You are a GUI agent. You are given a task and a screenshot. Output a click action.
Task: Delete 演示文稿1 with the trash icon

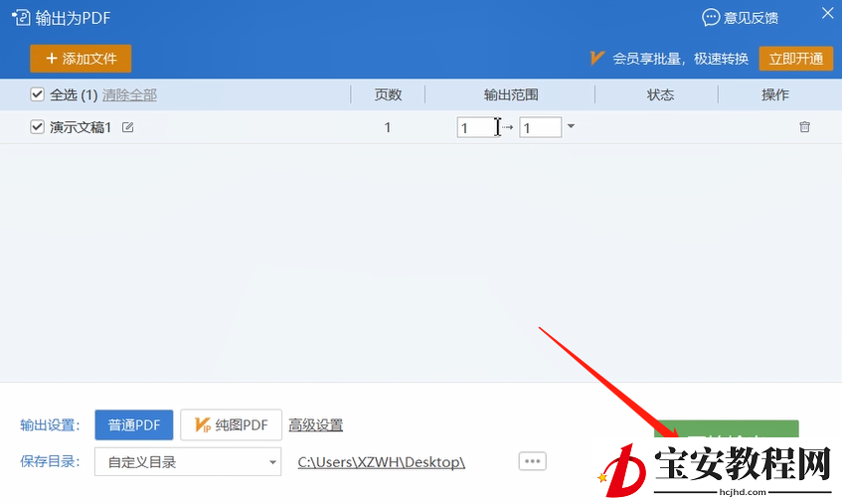(x=804, y=127)
